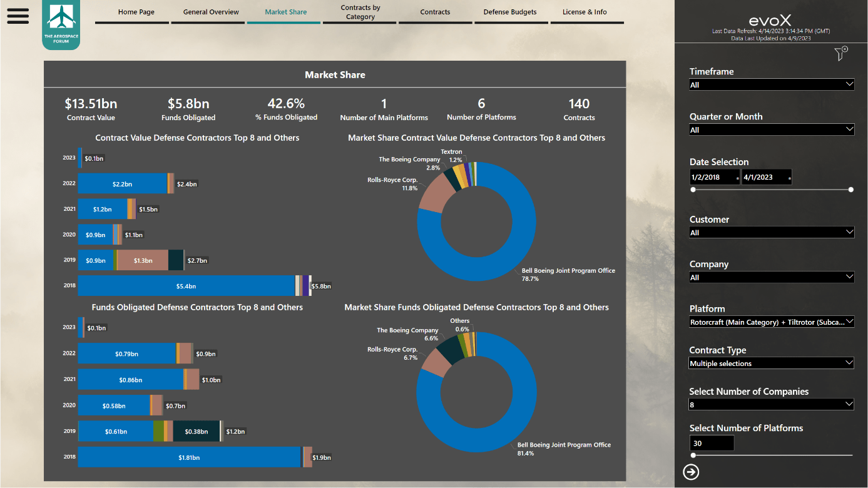Click the $2.7bn total label for 2019
868x488 pixels.
coord(197,260)
